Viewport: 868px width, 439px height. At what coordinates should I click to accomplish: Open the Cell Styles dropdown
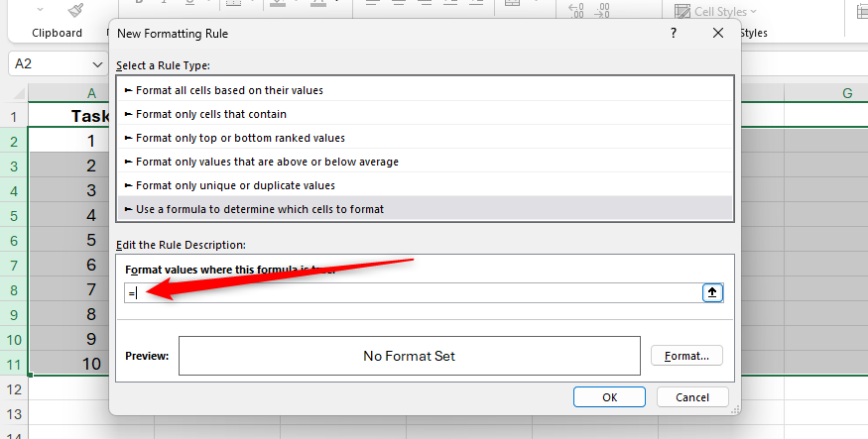pos(715,11)
